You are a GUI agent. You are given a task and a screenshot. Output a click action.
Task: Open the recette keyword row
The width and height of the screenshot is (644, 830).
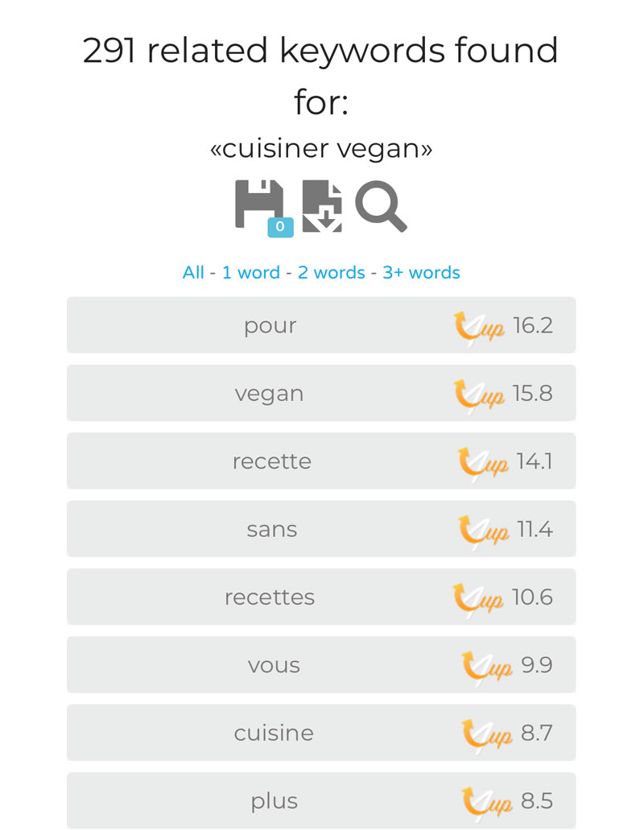tap(321, 461)
